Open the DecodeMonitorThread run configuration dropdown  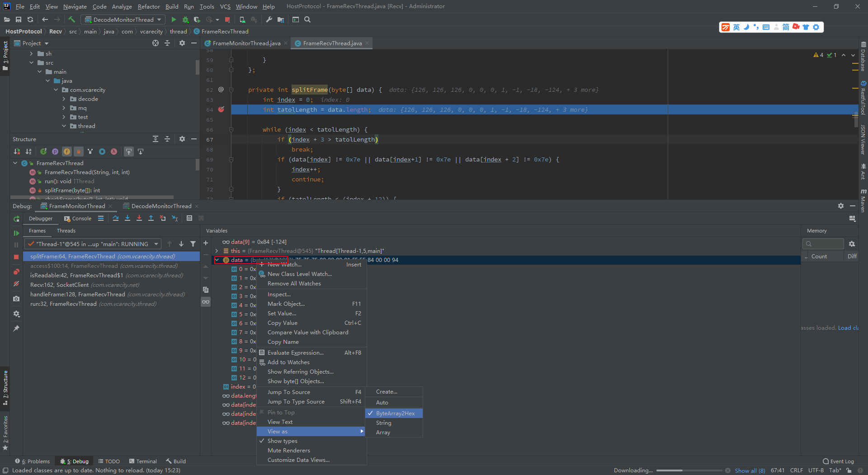click(123, 19)
